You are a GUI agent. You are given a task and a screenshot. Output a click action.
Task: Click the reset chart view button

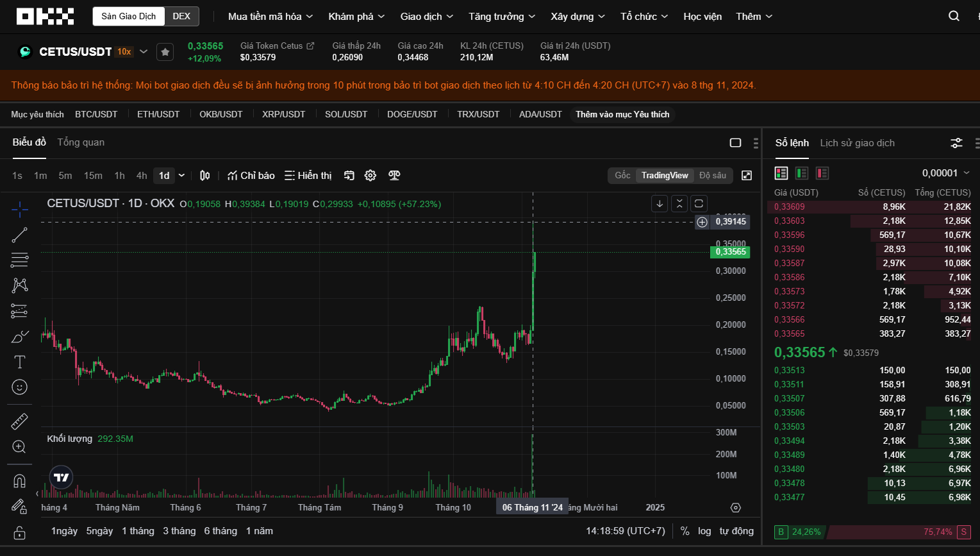699,204
